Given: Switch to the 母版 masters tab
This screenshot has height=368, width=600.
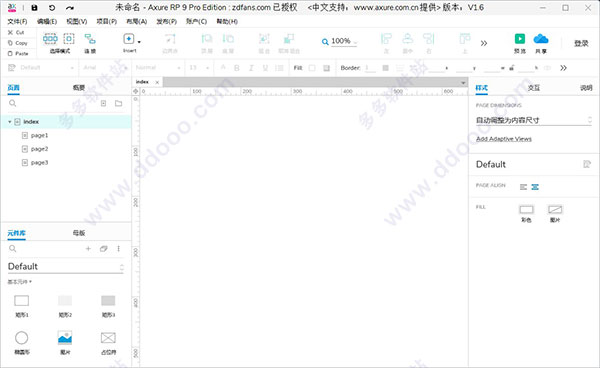Looking at the screenshot, I should (x=79, y=233).
